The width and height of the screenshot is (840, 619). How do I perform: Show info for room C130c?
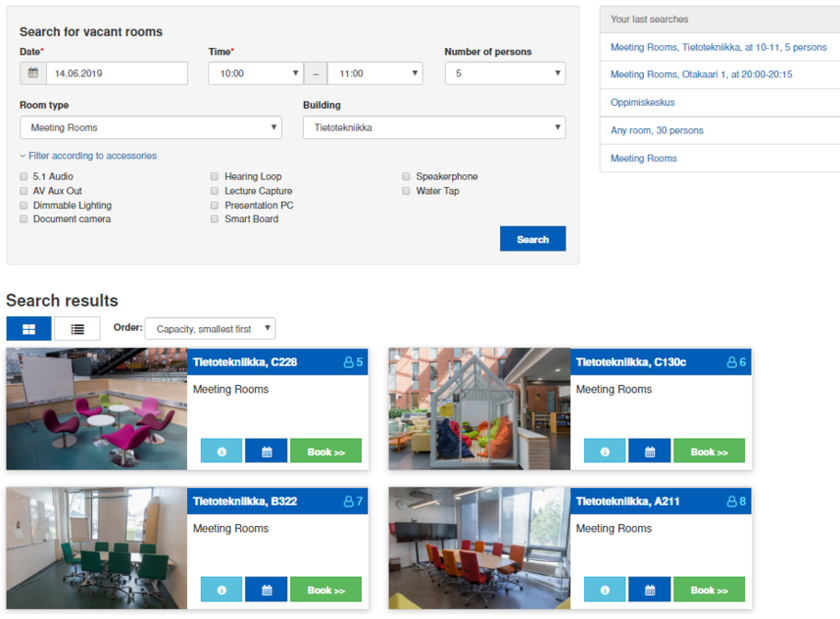coord(604,451)
